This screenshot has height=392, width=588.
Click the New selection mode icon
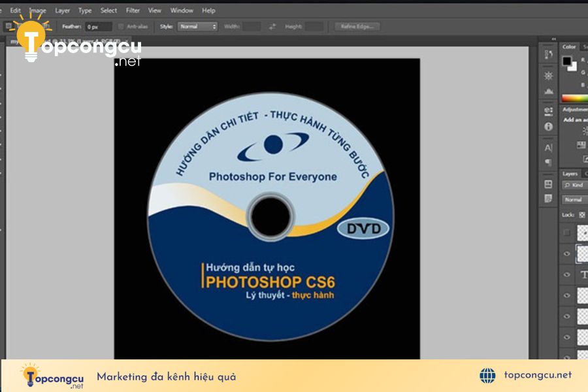pyautogui.click(x=8, y=26)
